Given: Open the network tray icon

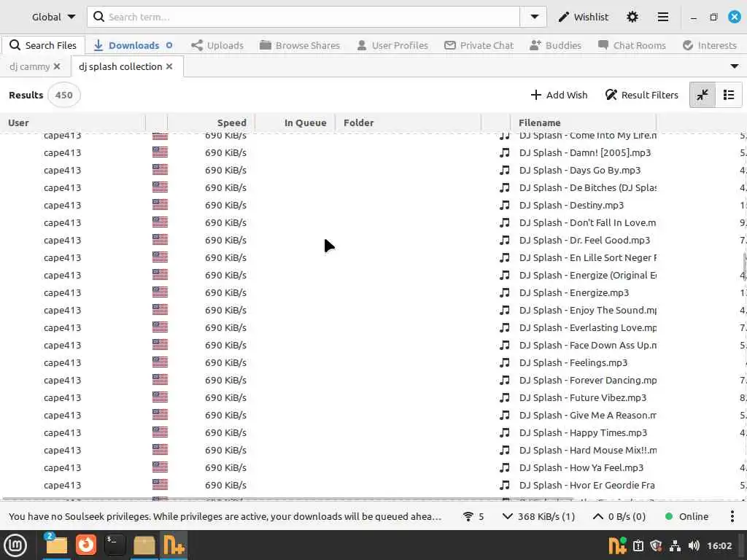Looking at the screenshot, I should click(675, 545).
